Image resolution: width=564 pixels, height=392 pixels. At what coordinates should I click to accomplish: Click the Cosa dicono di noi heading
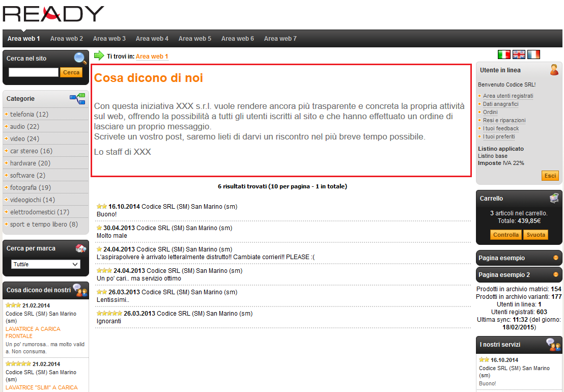(148, 78)
